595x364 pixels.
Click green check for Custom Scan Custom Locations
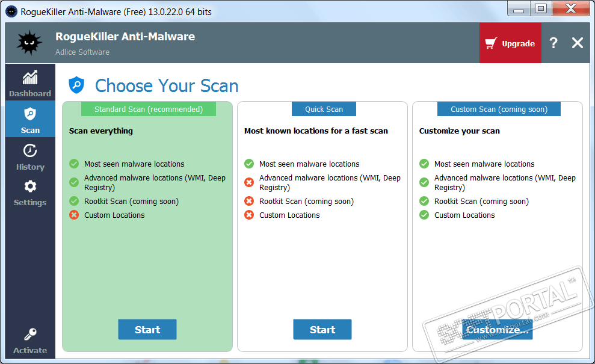(x=424, y=215)
